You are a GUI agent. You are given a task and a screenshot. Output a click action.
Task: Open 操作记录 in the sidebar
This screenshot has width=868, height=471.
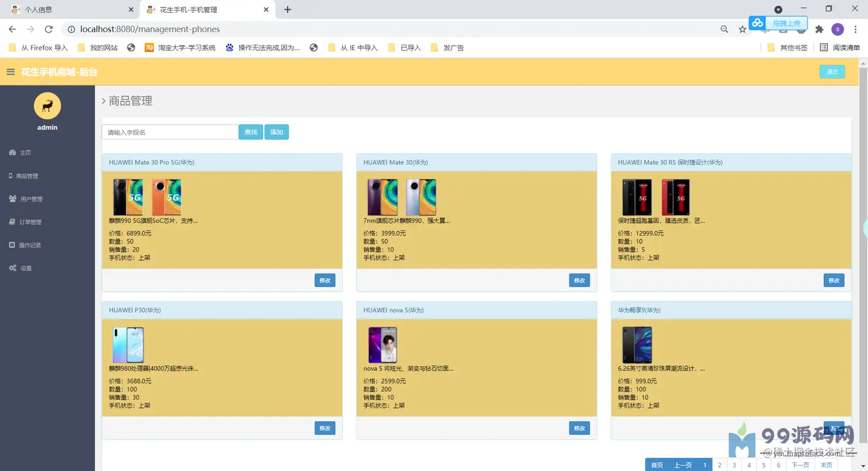pyautogui.click(x=25, y=245)
